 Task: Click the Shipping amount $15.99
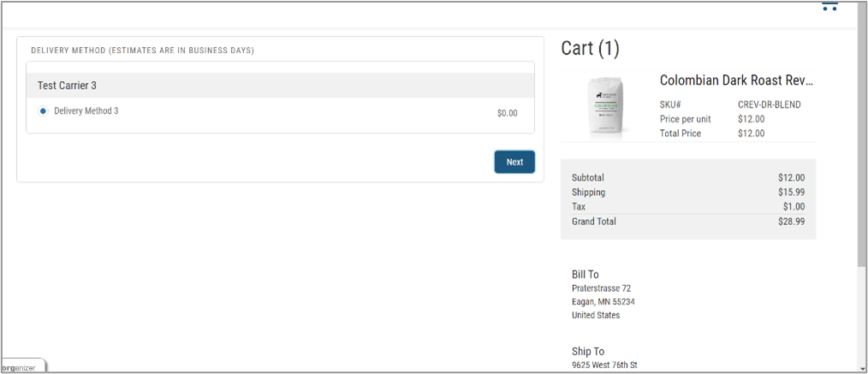(791, 193)
